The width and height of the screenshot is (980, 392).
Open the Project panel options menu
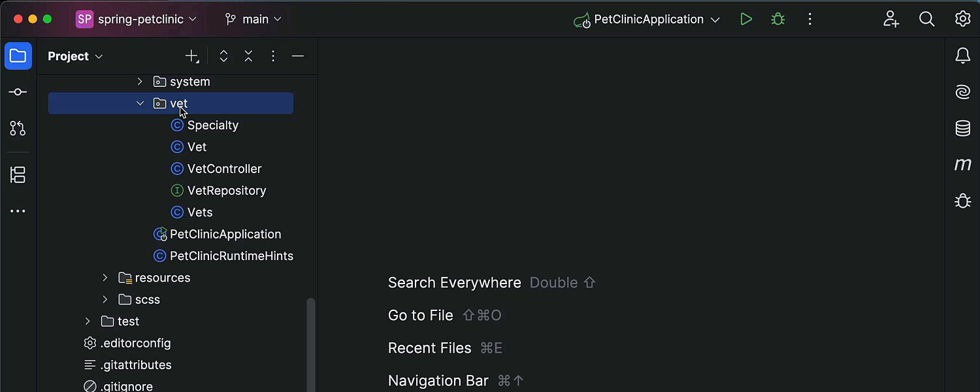273,56
